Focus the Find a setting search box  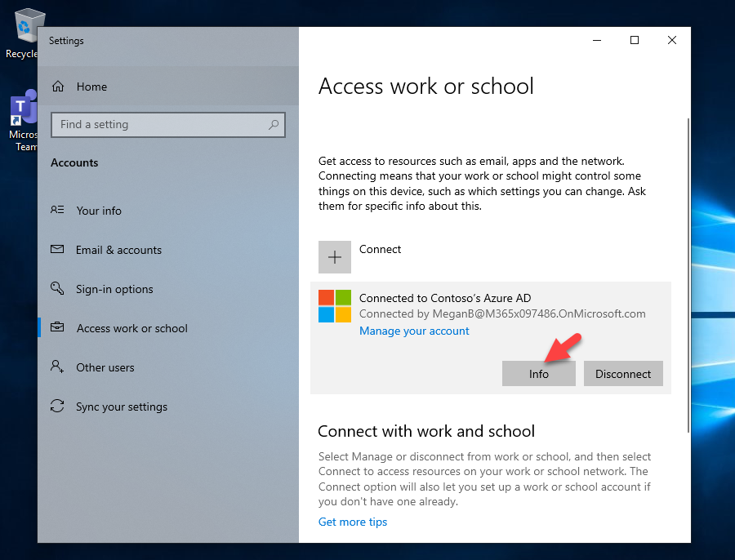tap(167, 125)
